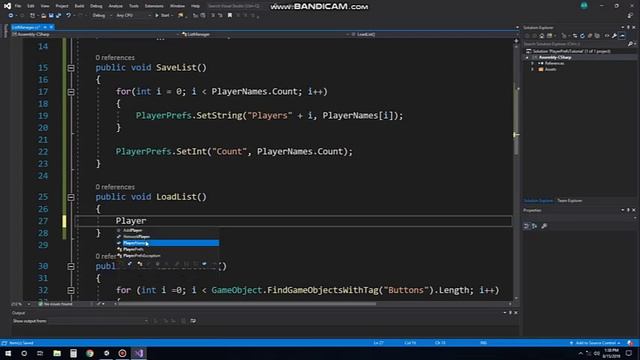Open the Edit menu
This screenshot has height=360, width=640.
(x=31, y=6)
